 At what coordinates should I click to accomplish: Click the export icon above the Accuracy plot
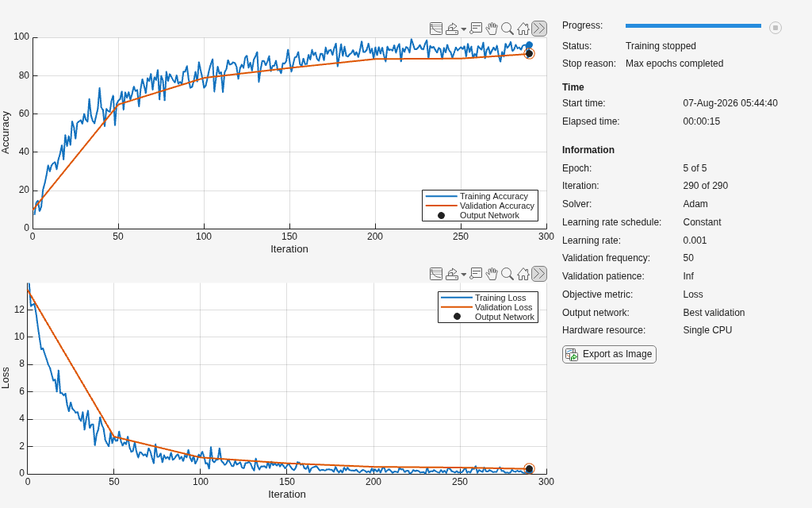(x=451, y=29)
